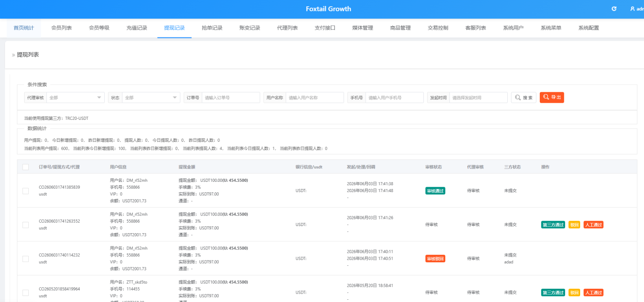Select the 提现记录 tab

tap(175, 28)
